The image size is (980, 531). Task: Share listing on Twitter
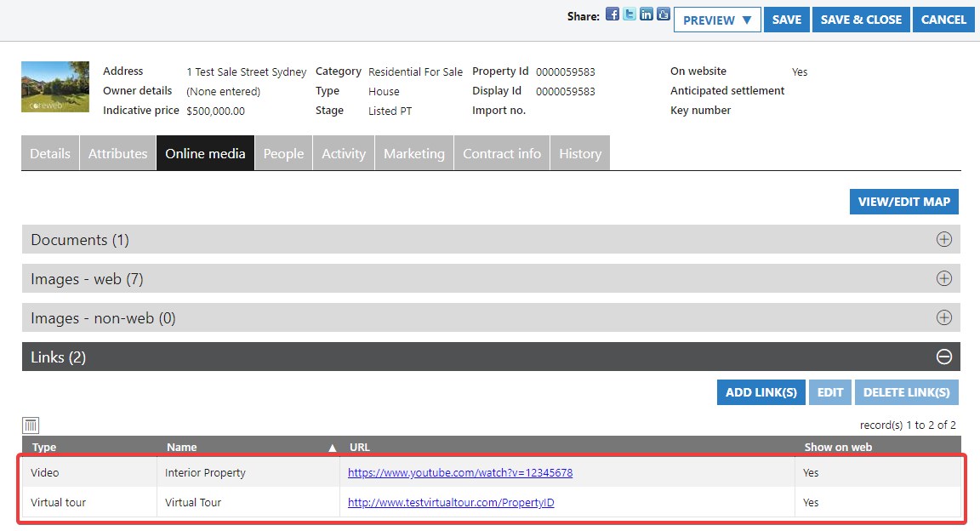[630, 14]
